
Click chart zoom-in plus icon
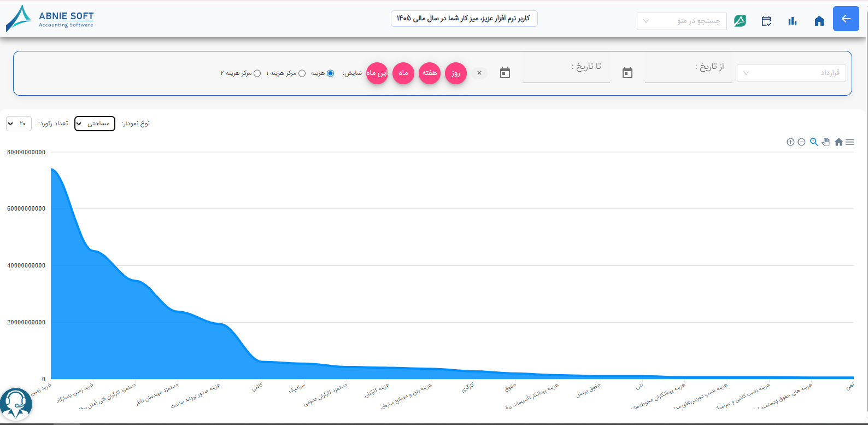[x=790, y=142]
